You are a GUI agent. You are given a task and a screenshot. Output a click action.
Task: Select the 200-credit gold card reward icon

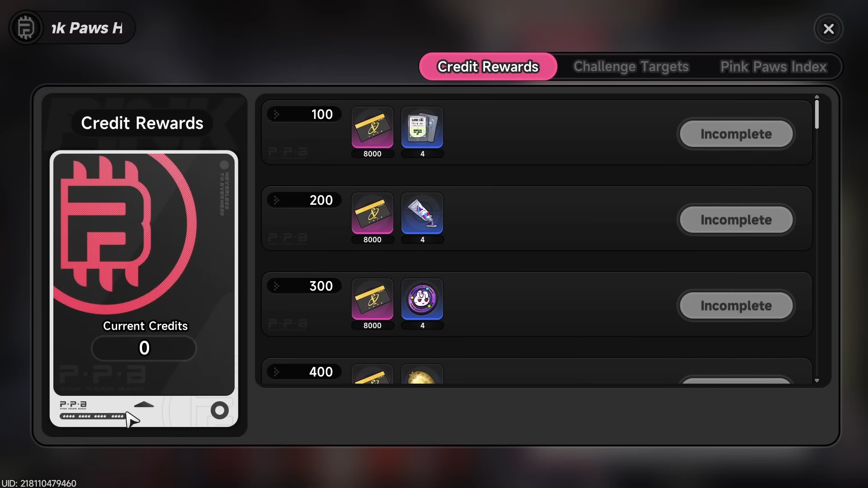point(373,213)
